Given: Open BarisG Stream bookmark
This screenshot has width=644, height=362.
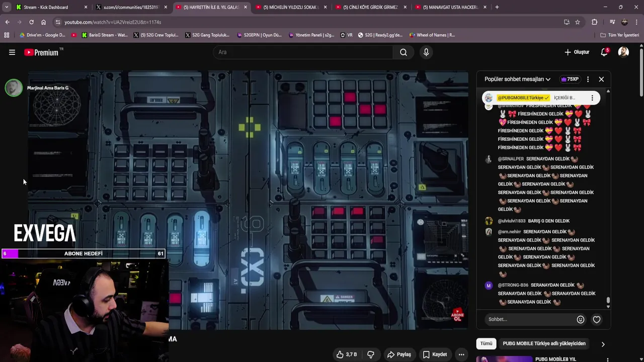Looking at the screenshot, I should (x=105, y=35).
